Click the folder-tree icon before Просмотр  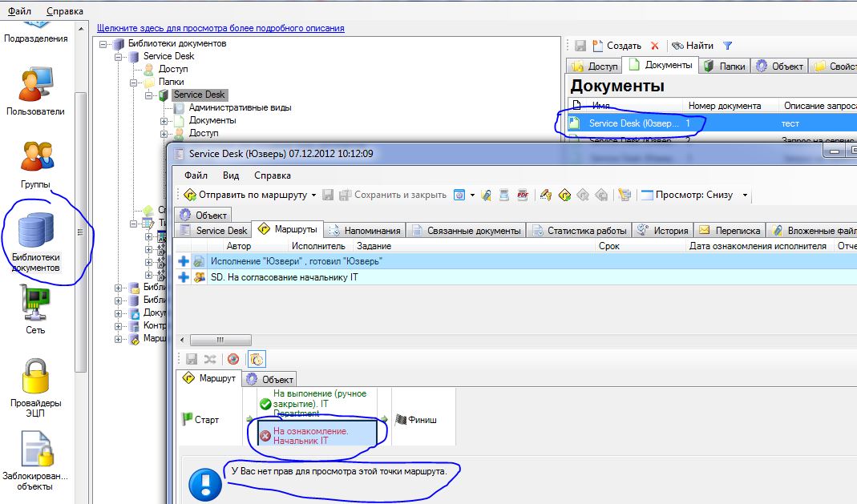(625, 195)
